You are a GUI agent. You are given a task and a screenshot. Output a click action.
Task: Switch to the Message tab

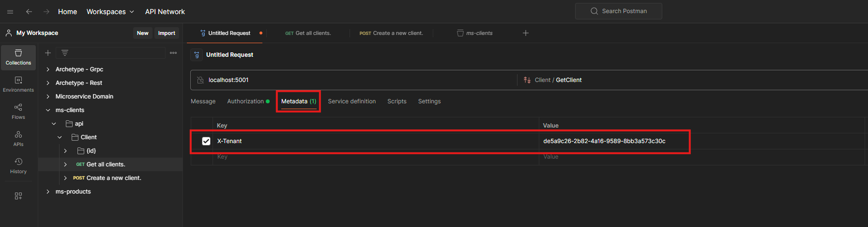point(203,101)
